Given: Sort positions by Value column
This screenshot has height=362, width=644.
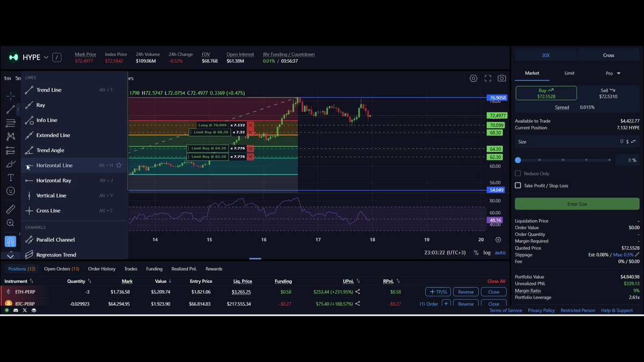Looking at the screenshot, I should coord(163,281).
